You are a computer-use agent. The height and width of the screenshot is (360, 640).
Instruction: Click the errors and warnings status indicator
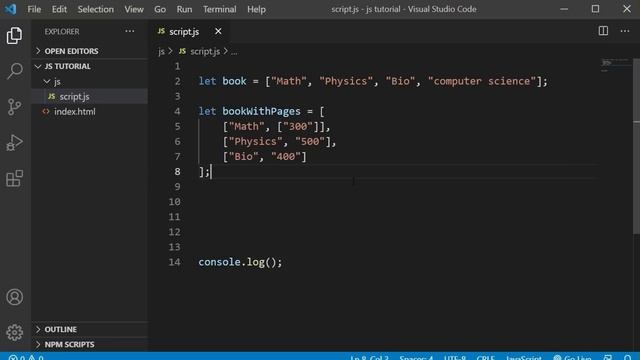(x=25, y=357)
